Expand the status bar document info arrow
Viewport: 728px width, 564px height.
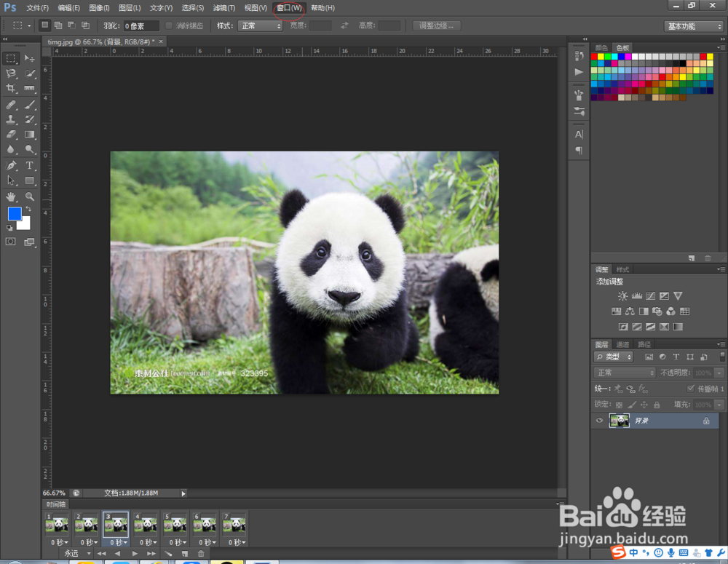[x=183, y=493]
